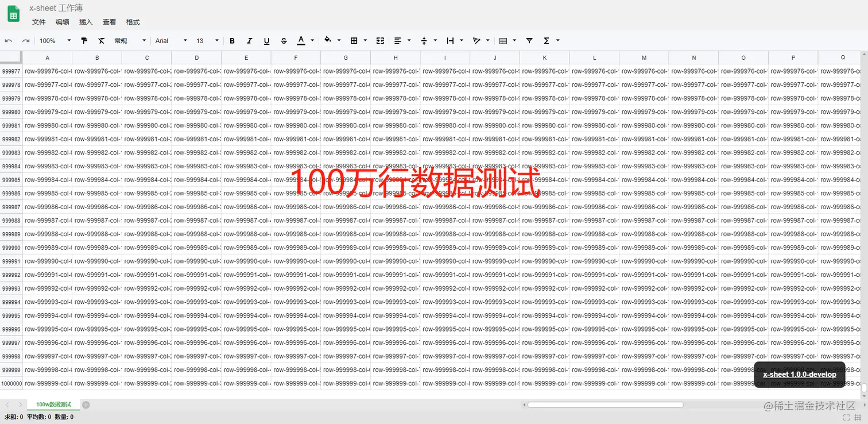Image resolution: width=868 pixels, height=424 pixels.
Task: Toggle strikethrough formatting
Action: 284,40
